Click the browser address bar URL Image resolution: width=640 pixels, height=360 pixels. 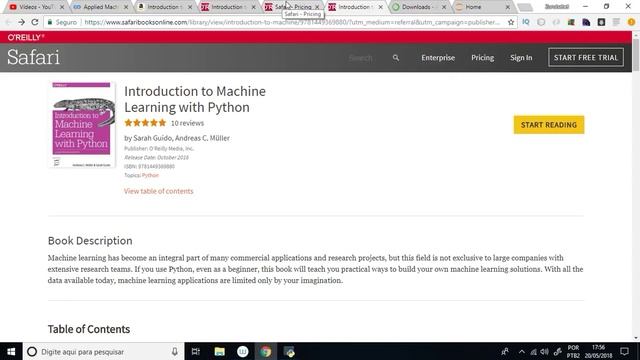292,22
